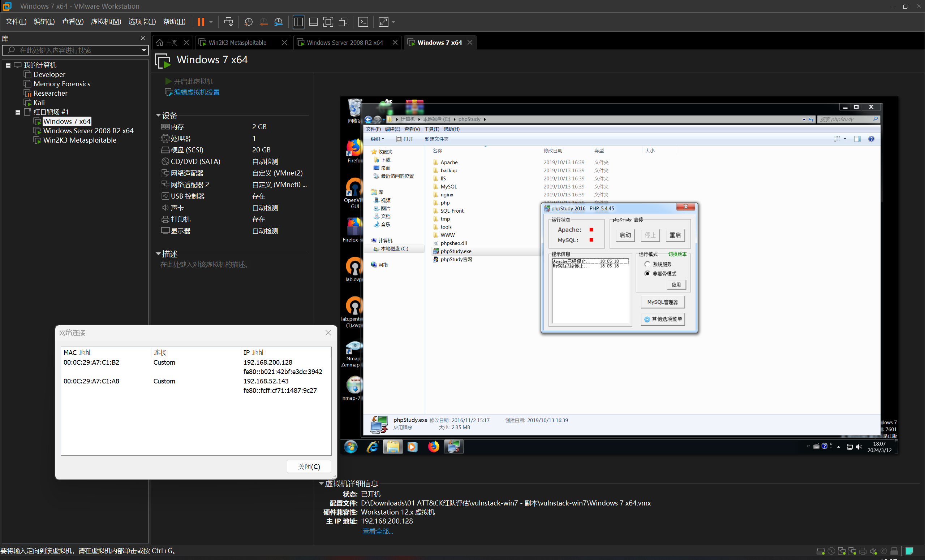Click 编辑虚拟机设置 link
Image resolution: width=925 pixels, height=560 pixels.
(x=197, y=92)
